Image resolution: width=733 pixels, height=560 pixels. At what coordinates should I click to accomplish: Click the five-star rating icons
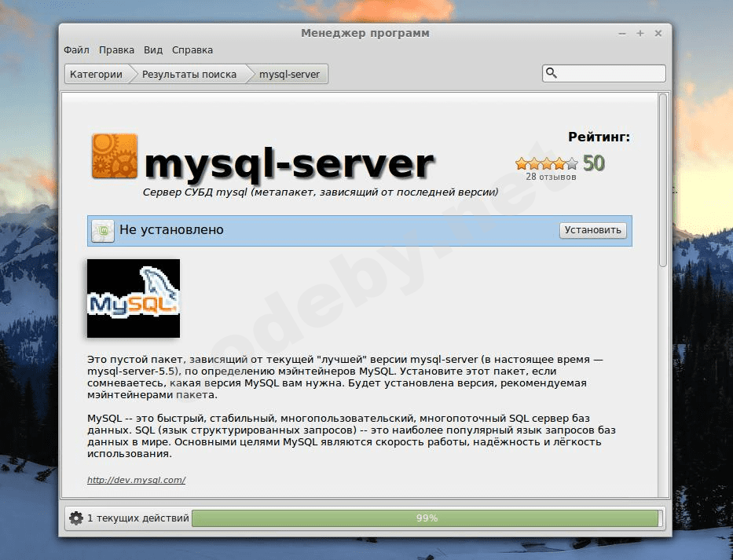tap(547, 163)
